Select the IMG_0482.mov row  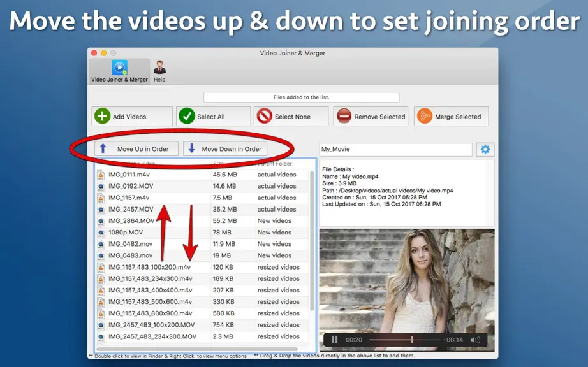click(203, 244)
